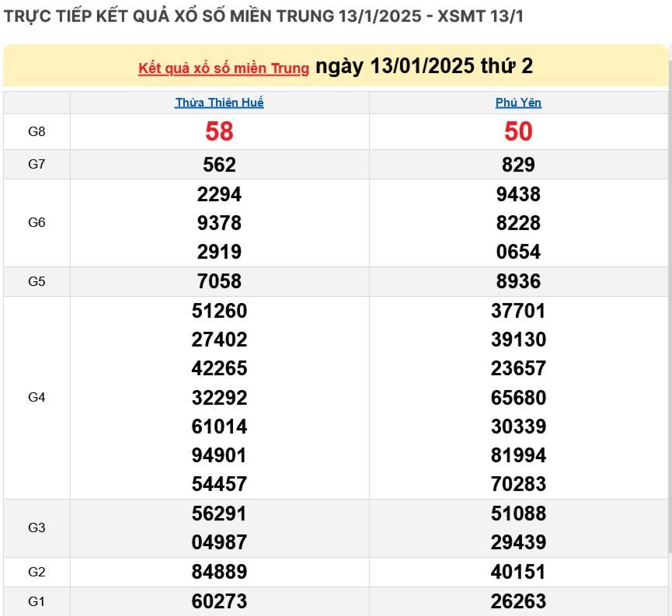Click the G1 result 26263
The image size is (672, 616).
[x=518, y=601]
